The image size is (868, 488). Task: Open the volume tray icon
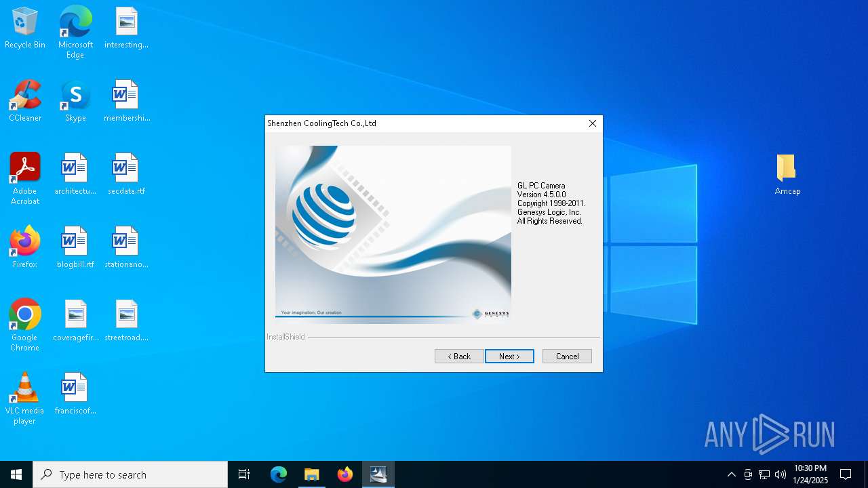click(x=781, y=474)
